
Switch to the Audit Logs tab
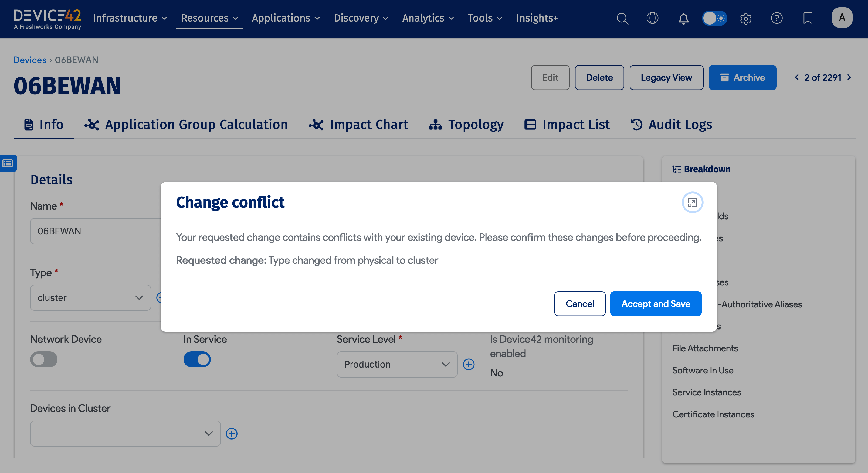tap(671, 125)
